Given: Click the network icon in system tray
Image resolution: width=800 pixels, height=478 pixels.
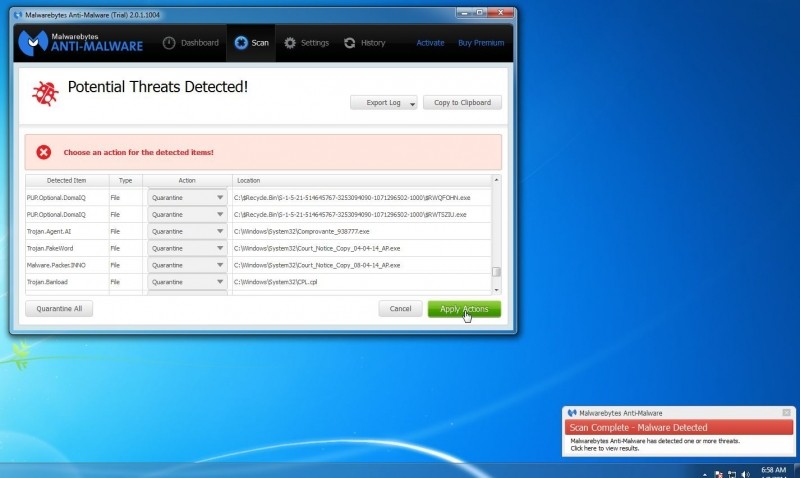Looking at the screenshot, I should click(x=732, y=474).
